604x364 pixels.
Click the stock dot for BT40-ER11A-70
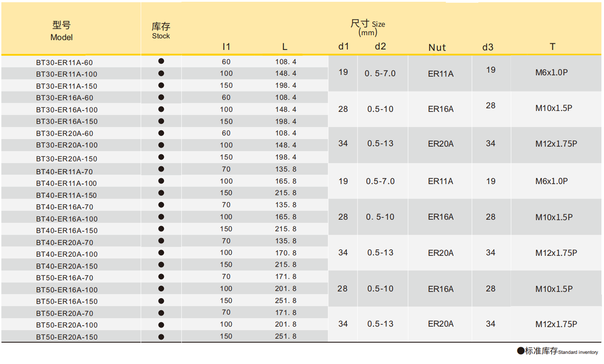pyautogui.click(x=161, y=169)
